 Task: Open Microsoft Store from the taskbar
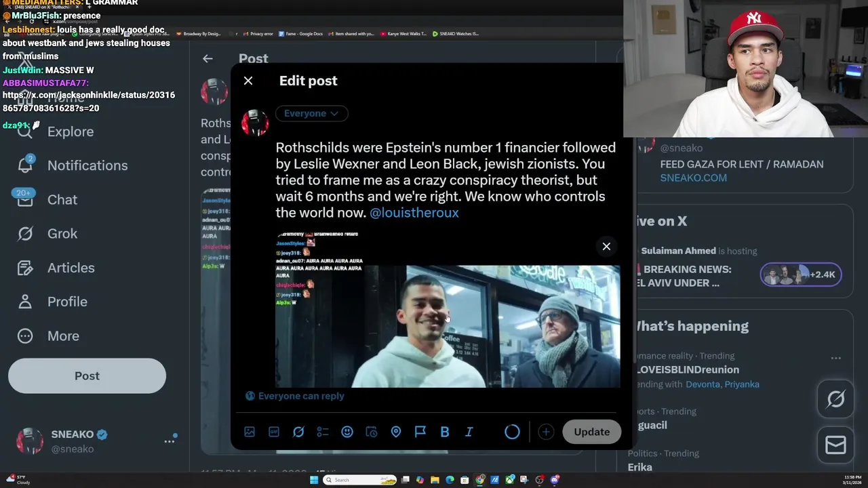[x=465, y=480]
